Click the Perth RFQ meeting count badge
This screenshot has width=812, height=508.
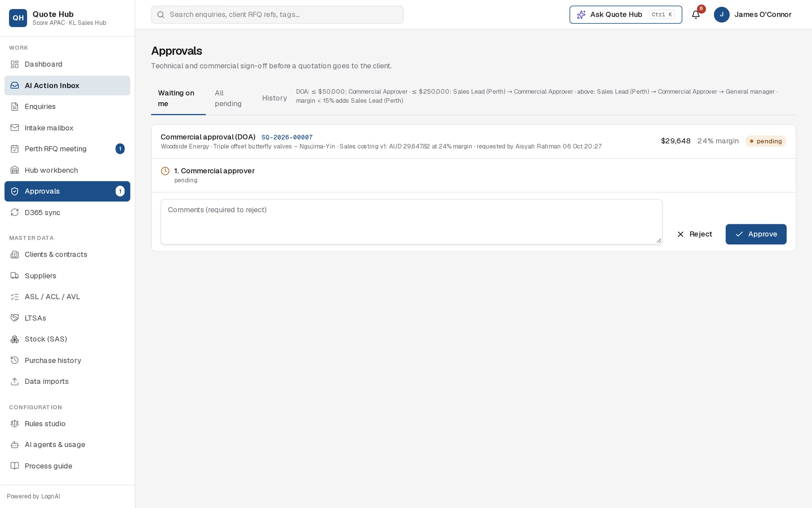click(x=120, y=149)
